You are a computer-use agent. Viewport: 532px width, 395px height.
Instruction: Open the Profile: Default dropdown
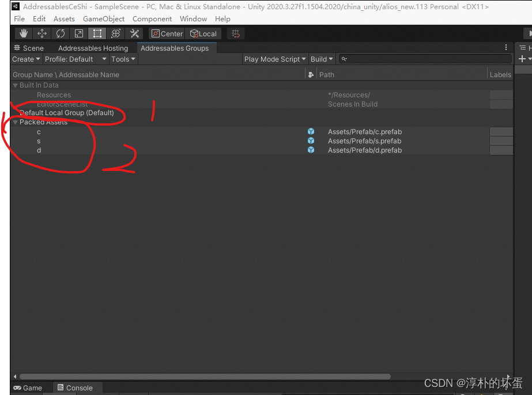click(x=76, y=59)
